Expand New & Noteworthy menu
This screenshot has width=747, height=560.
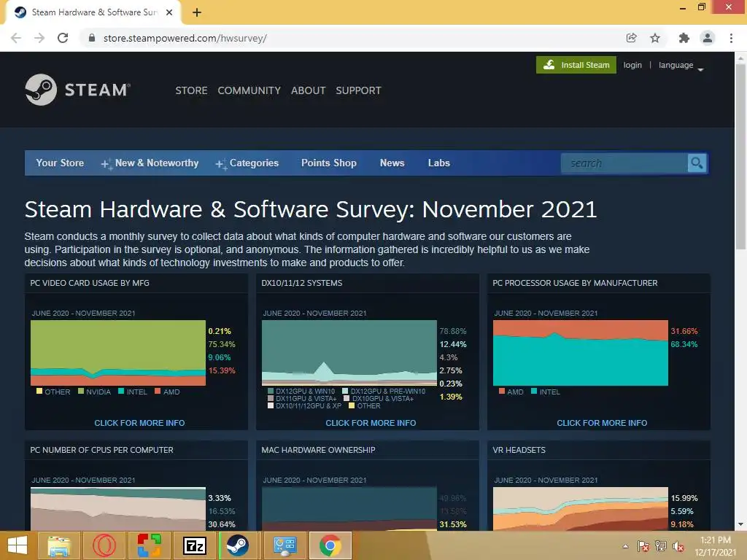150,163
